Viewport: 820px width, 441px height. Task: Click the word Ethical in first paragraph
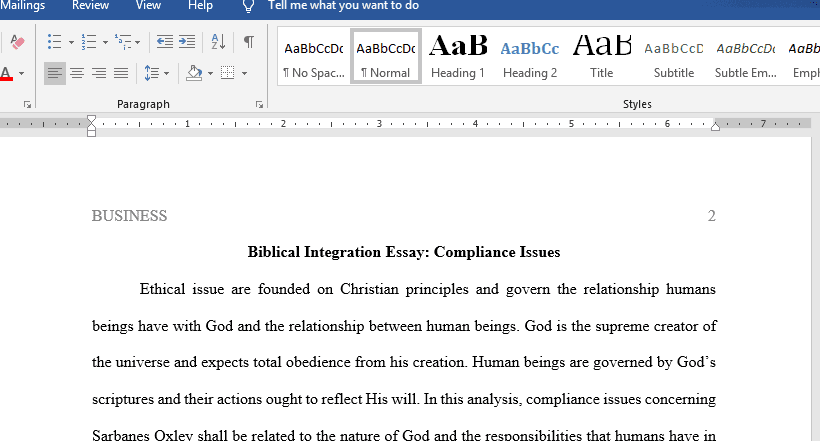pos(162,289)
